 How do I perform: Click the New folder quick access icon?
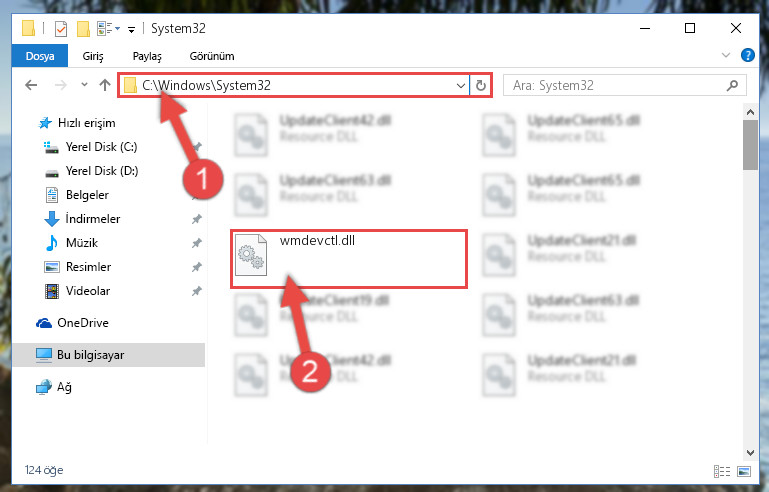[83, 29]
